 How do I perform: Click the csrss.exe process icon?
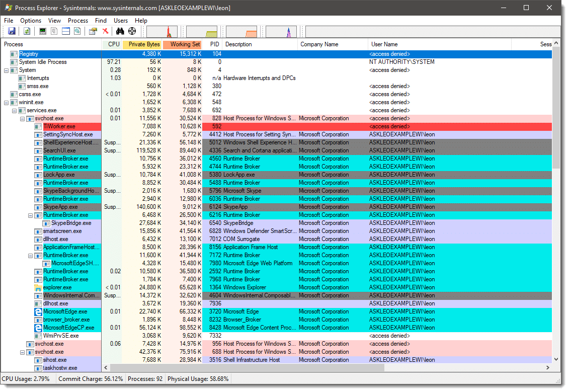tap(14, 95)
